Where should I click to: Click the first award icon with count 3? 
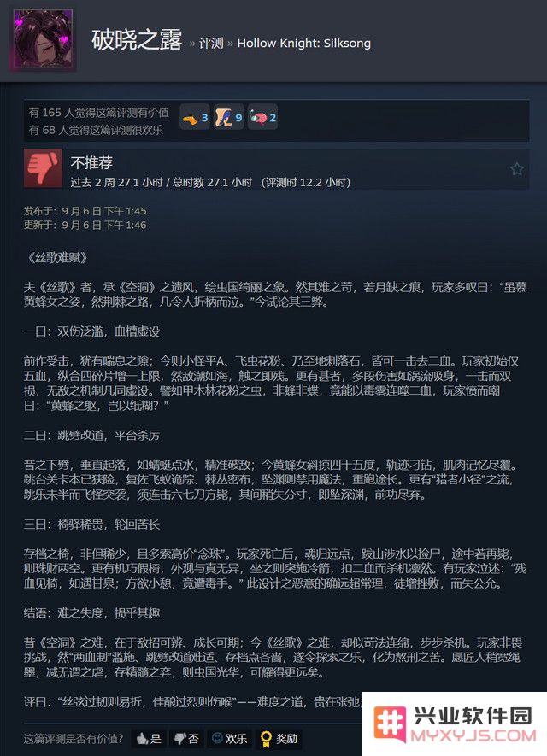[195, 117]
